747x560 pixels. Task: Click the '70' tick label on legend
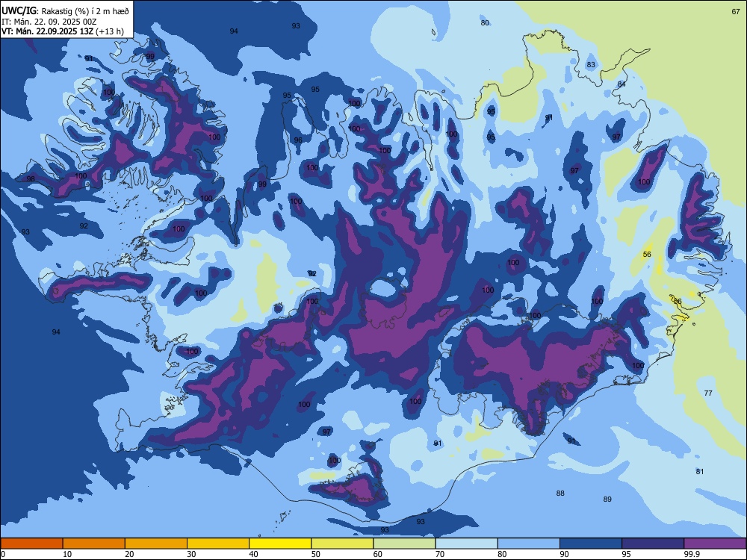pyautogui.click(x=440, y=554)
